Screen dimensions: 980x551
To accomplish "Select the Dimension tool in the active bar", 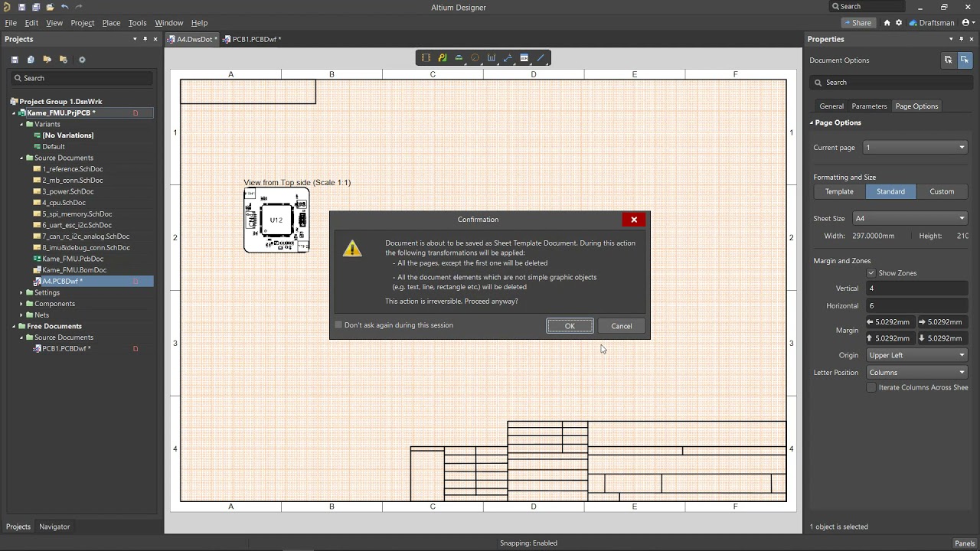I will tap(492, 58).
